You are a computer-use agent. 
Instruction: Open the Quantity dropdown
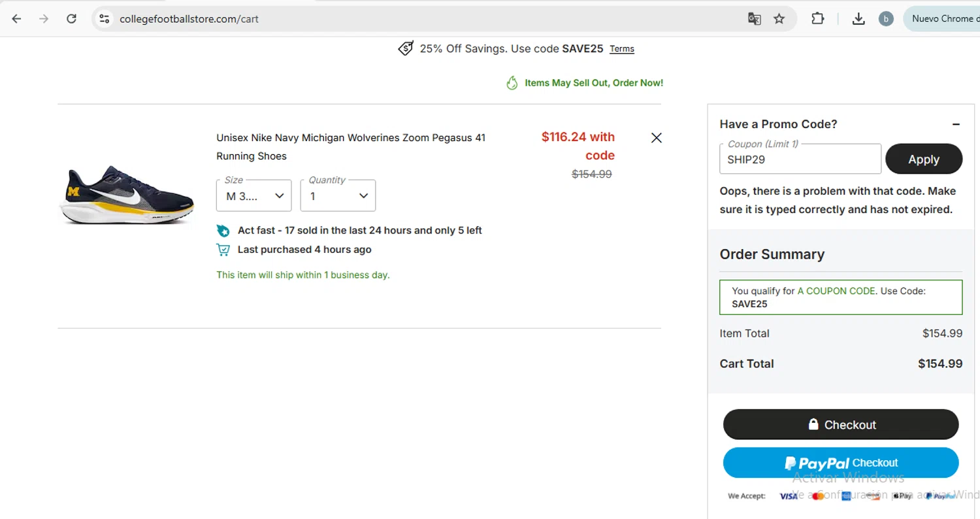(x=338, y=195)
